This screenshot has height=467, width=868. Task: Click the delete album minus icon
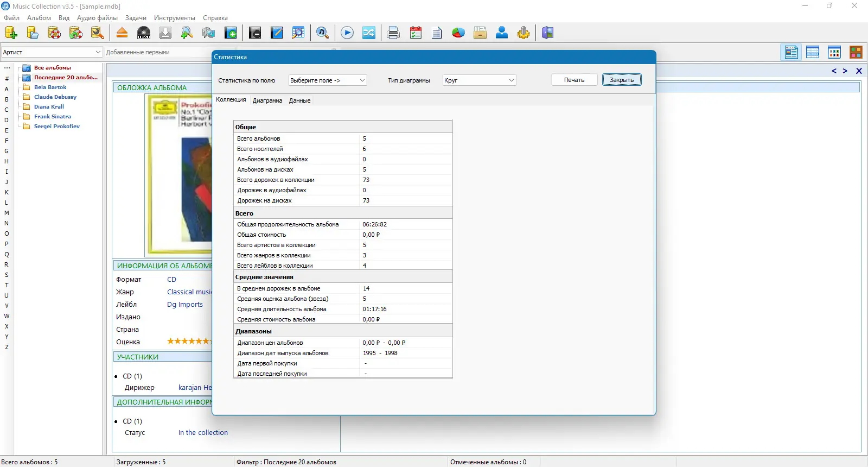point(255,33)
